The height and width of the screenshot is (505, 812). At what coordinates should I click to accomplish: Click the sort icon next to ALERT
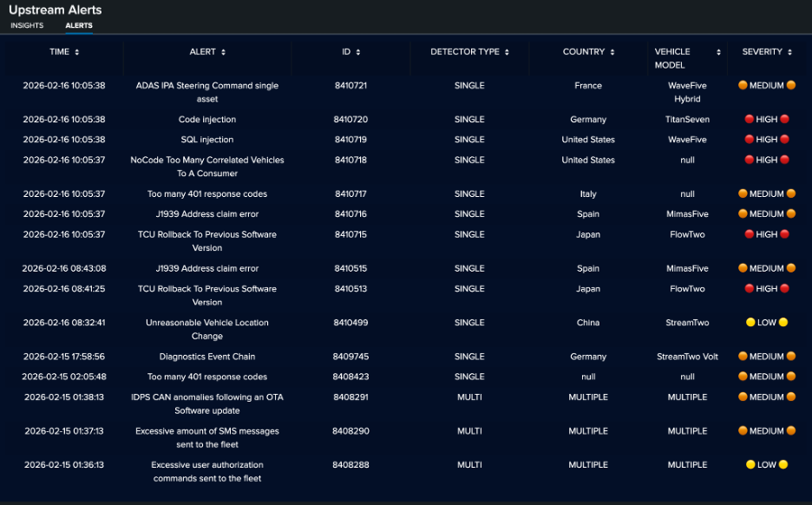pyautogui.click(x=224, y=52)
